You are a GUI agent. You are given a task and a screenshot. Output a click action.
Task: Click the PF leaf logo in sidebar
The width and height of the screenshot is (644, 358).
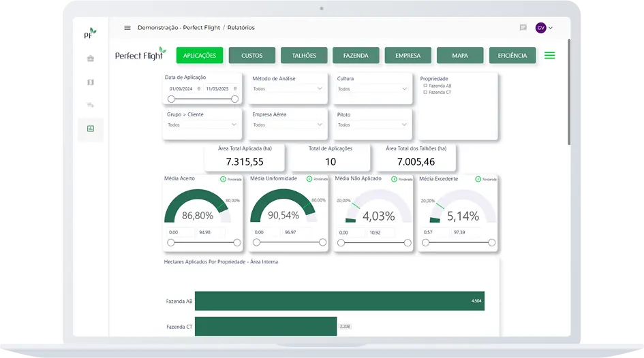coord(90,33)
